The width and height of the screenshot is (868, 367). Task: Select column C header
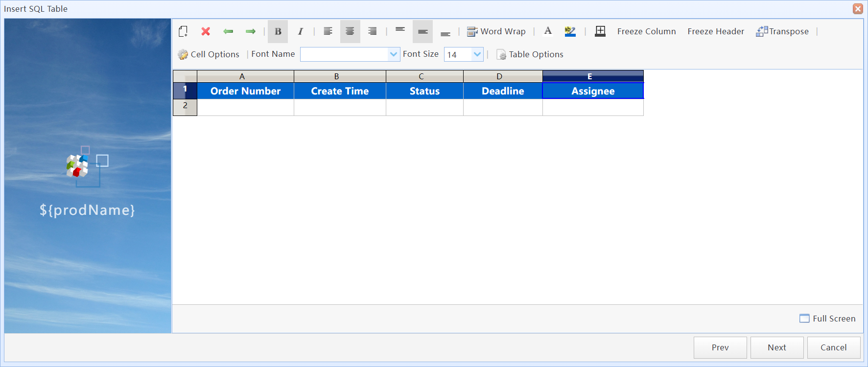[424, 76]
